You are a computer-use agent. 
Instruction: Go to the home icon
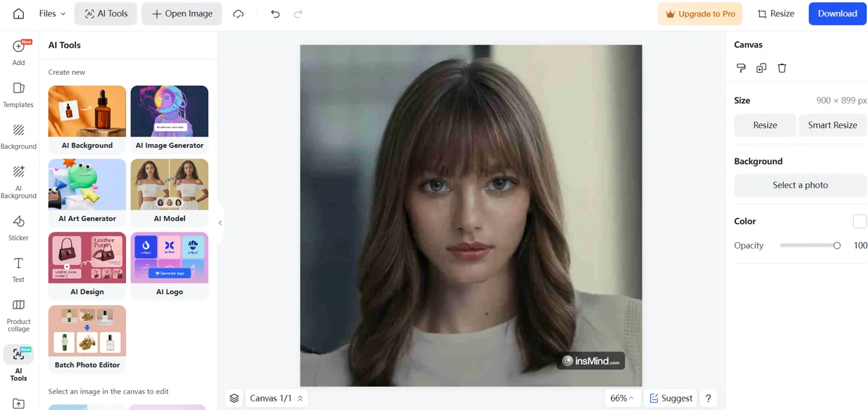[18, 14]
